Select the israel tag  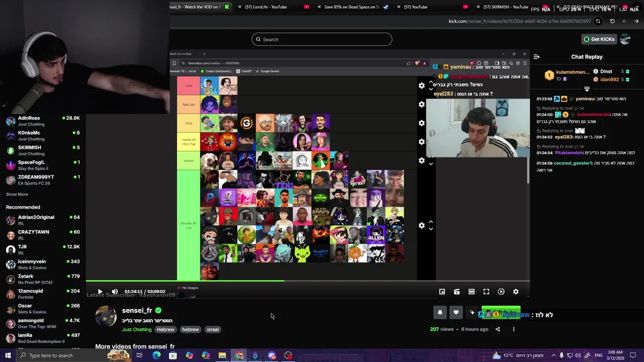point(212,329)
